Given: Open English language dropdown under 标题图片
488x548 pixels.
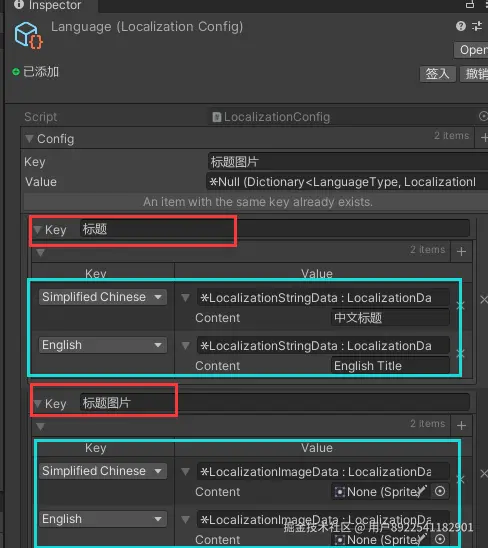Looking at the screenshot, I should [103, 519].
